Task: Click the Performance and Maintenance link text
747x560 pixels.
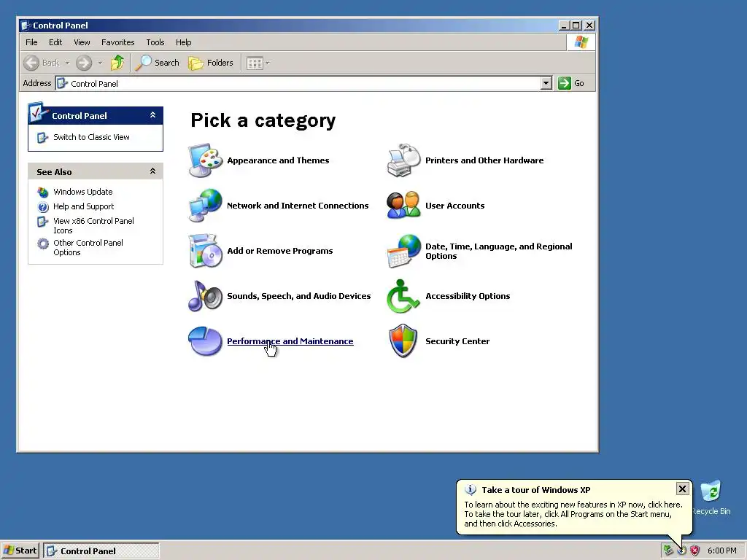Action: pyautogui.click(x=290, y=341)
